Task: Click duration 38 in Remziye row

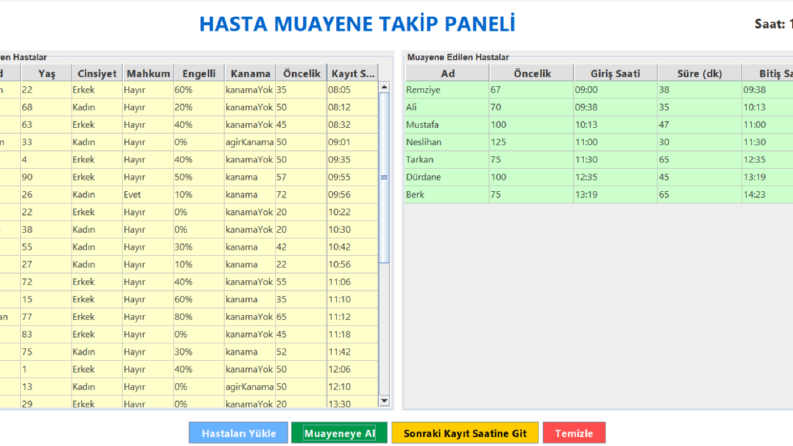Action: point(699,90)
